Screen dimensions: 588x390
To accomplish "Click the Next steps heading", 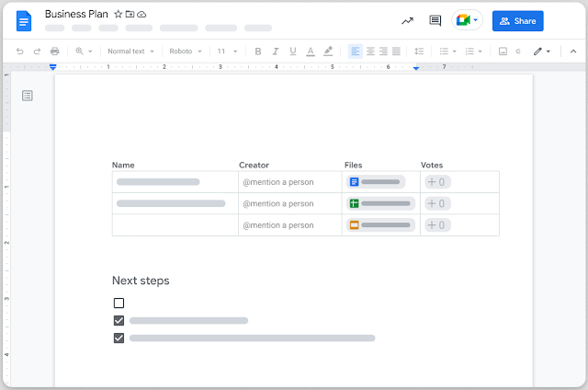I will coord(141,281).
